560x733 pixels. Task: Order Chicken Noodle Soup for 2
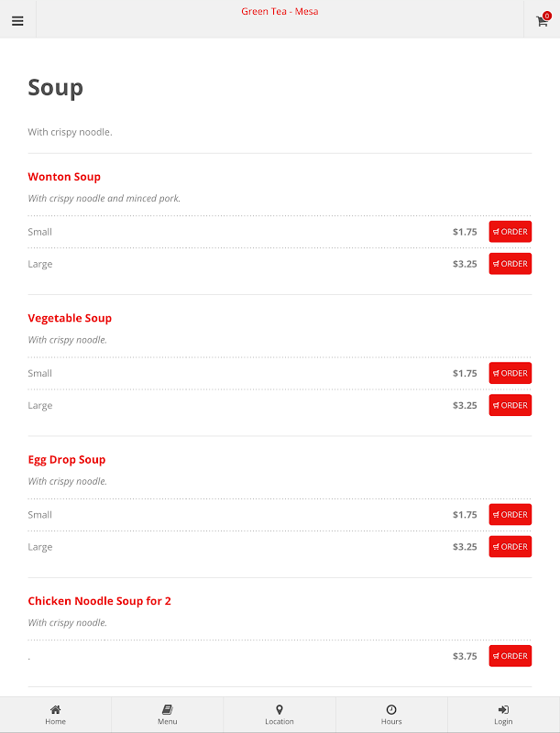[510, 656]
